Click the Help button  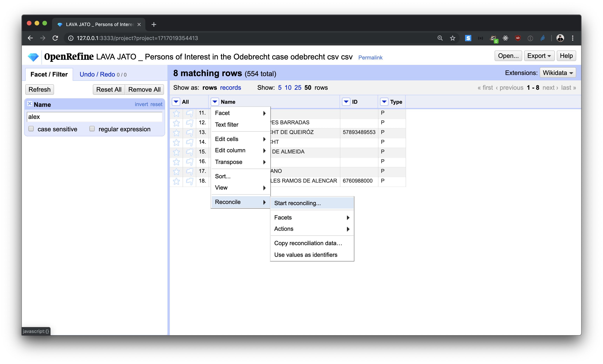click(566, 56)
